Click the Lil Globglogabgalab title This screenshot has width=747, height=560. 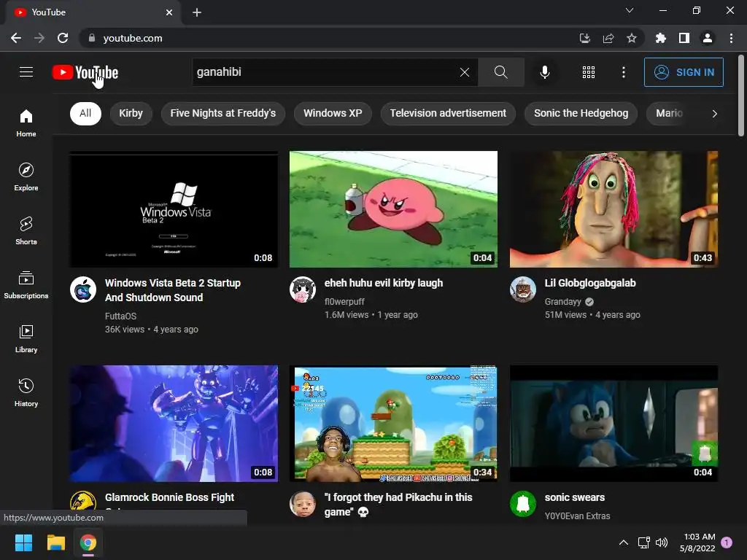pos(590,283)
